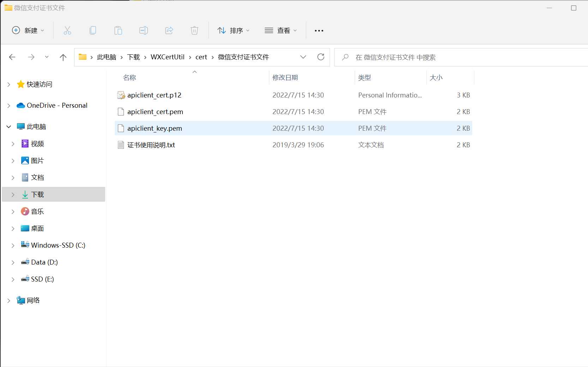
Task: Select the apiclient_cert.p12 file name
Action: (154, 95)
